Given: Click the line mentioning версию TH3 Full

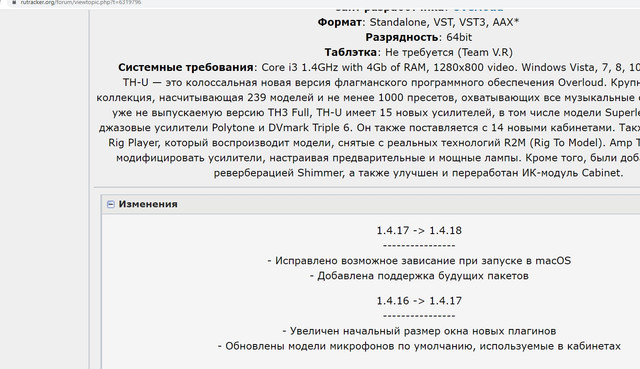Looking at the screenshot, I should tap(376, 113).
